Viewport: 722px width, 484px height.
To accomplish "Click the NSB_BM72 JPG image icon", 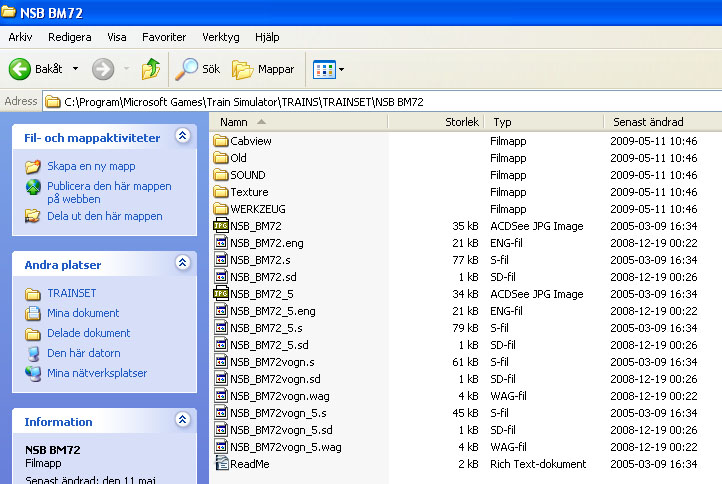I will tap(221, 225).
